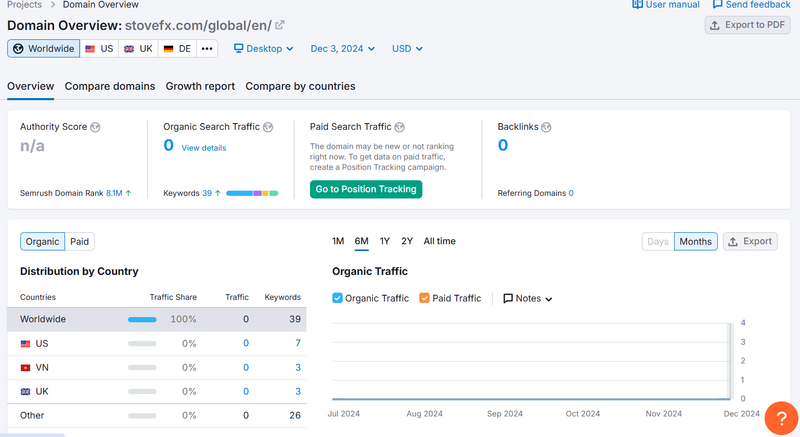Select UK database filter

138,48
